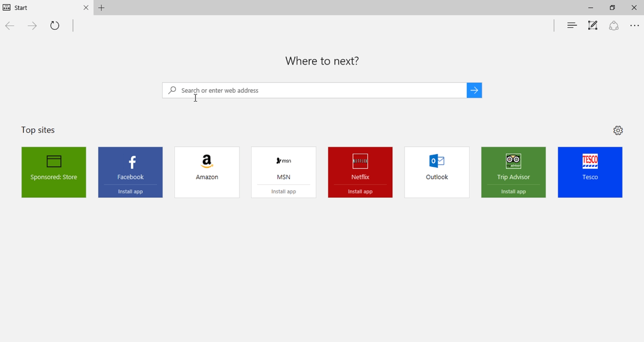Image resolution: width=644 pixels, height=342 pixels.
Task: Open the Tesco top site tile
Action: 590,173
